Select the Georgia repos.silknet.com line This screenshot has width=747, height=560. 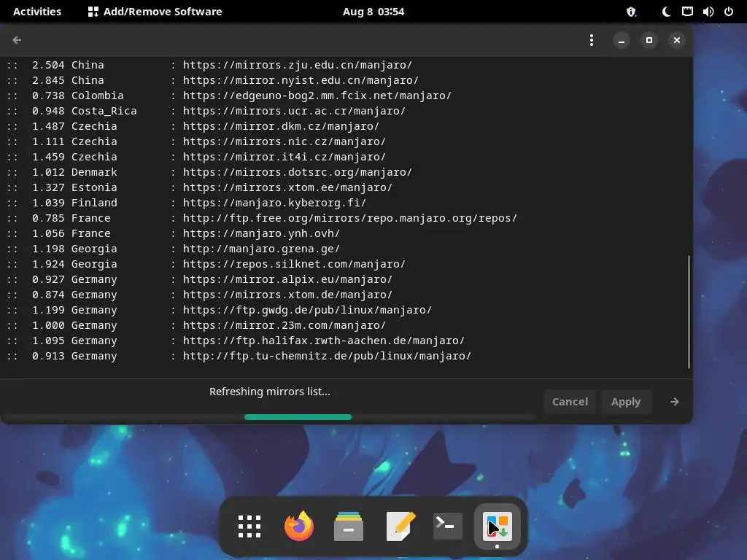click(206, 264)
